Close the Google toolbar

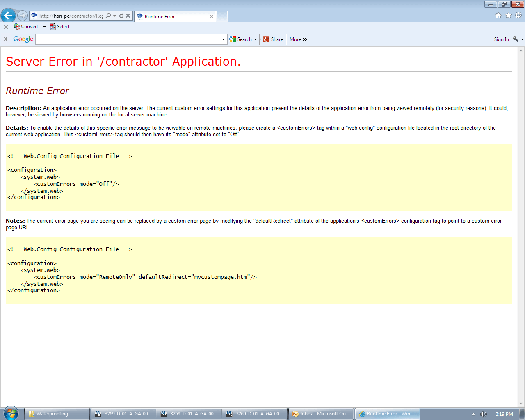[x=6, y=39]
